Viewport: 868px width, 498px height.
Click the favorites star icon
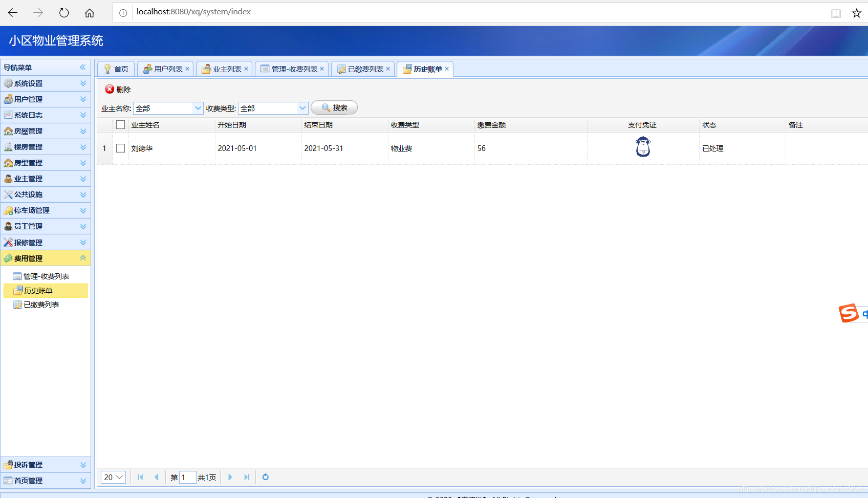click(857, 13)
